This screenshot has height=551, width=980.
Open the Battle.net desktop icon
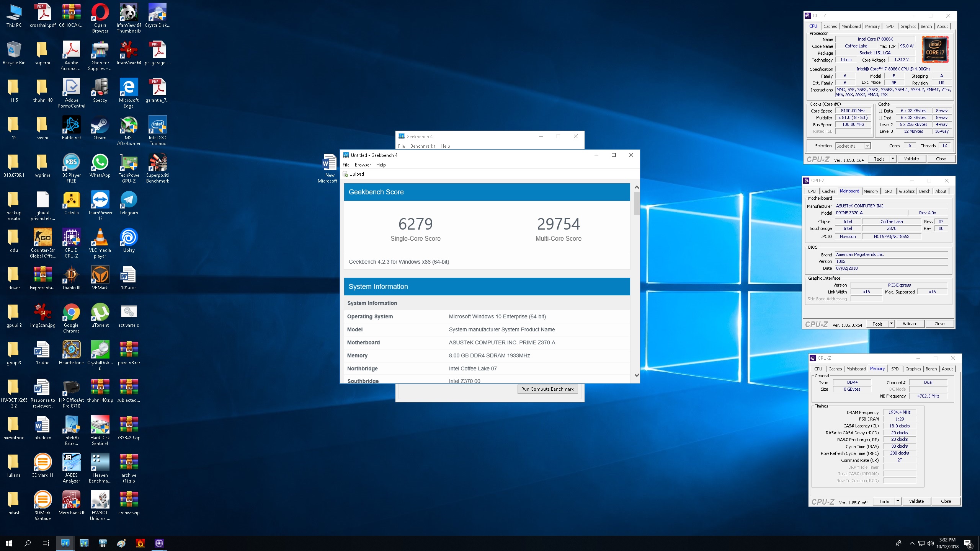(x=71, y=128)
